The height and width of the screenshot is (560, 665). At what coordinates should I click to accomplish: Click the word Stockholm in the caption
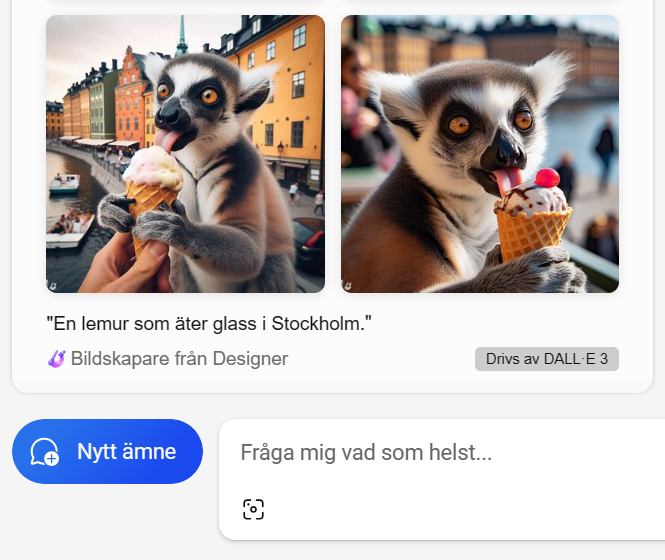click(319, 324)
